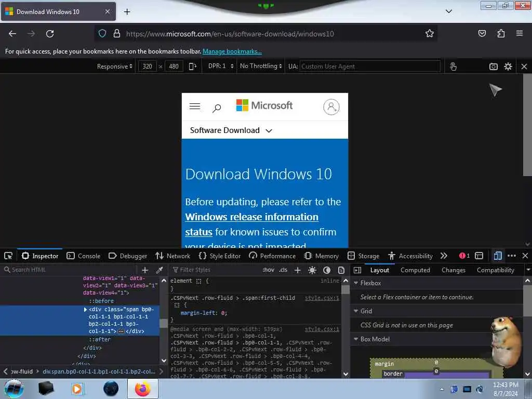Go back to the previous page
532x399 pixels.
12,34
